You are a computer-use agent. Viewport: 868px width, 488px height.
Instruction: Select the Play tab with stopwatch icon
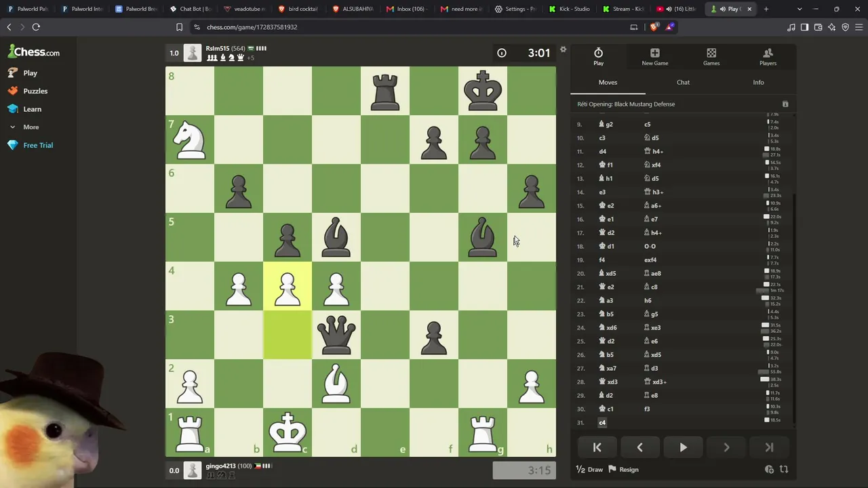click(598, 57)
